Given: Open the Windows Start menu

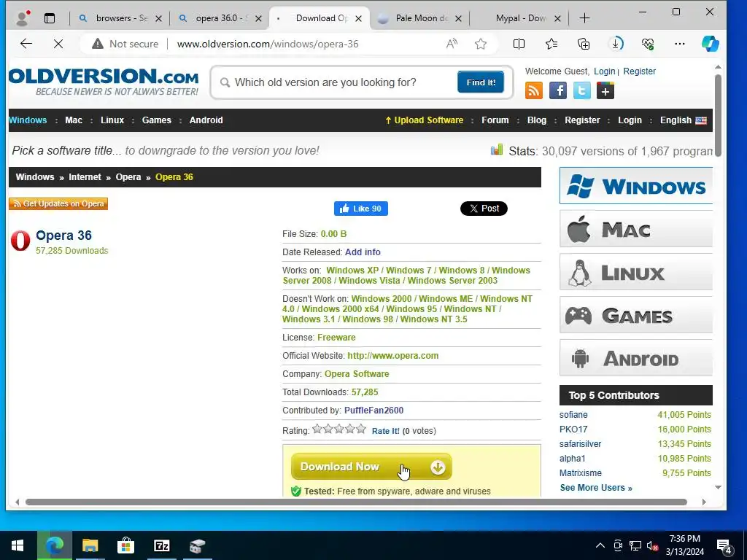Looking at the screenshot, I should coord(18,545).
